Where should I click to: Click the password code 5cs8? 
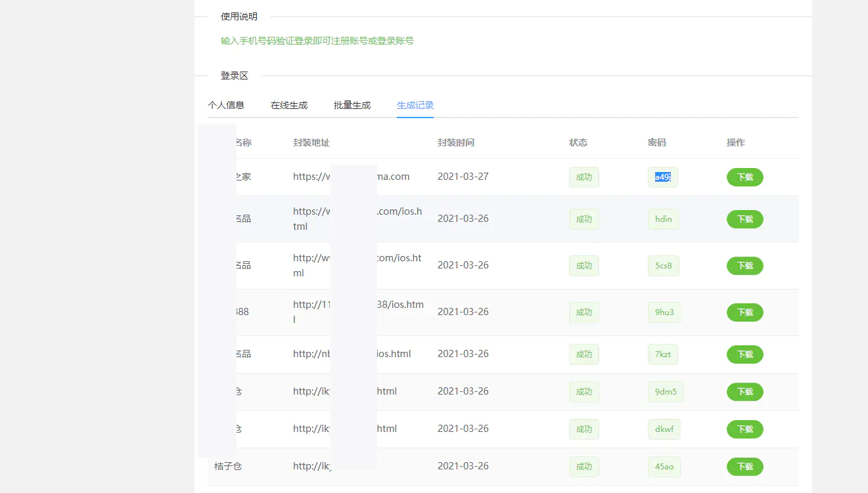point(664,266)
